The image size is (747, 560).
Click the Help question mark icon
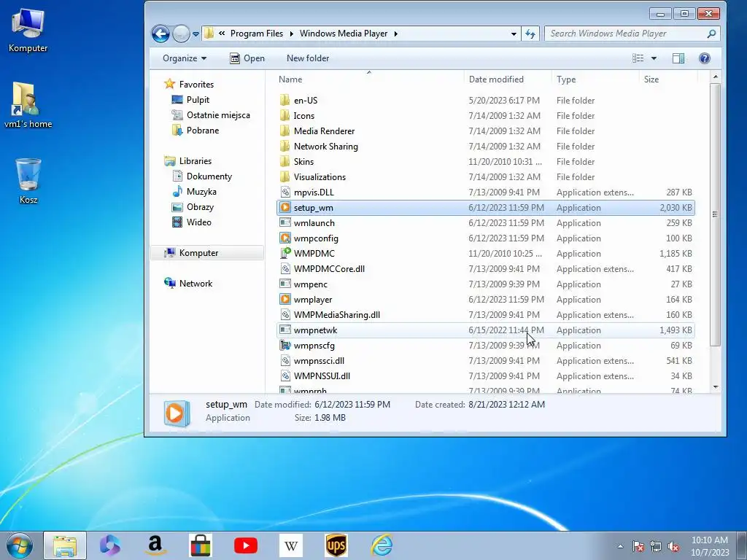click(704, 58)
